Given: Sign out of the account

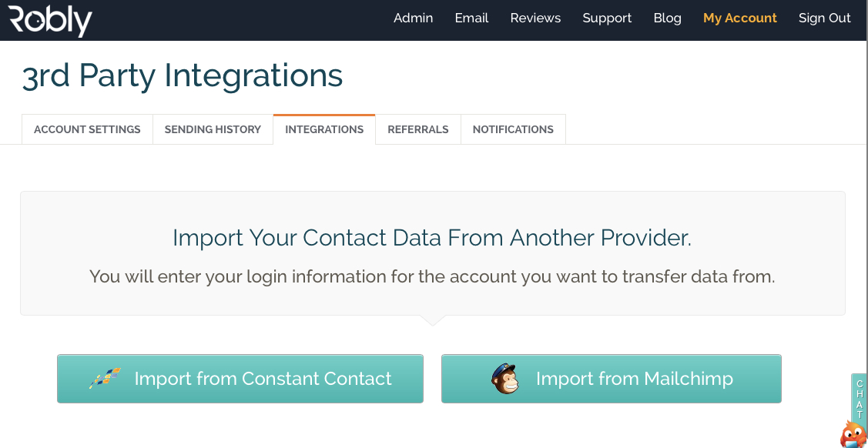Looking at the screenshot, I should (x=824, y=18).
